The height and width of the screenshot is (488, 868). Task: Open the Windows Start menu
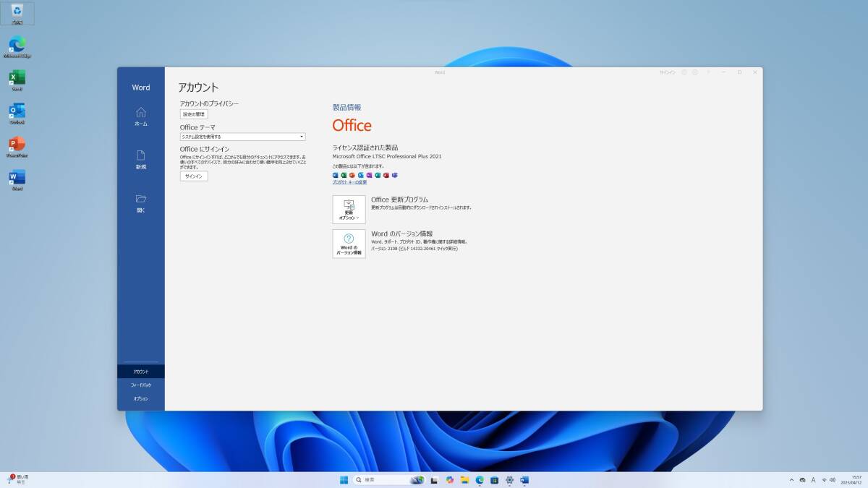click(344, 480)
